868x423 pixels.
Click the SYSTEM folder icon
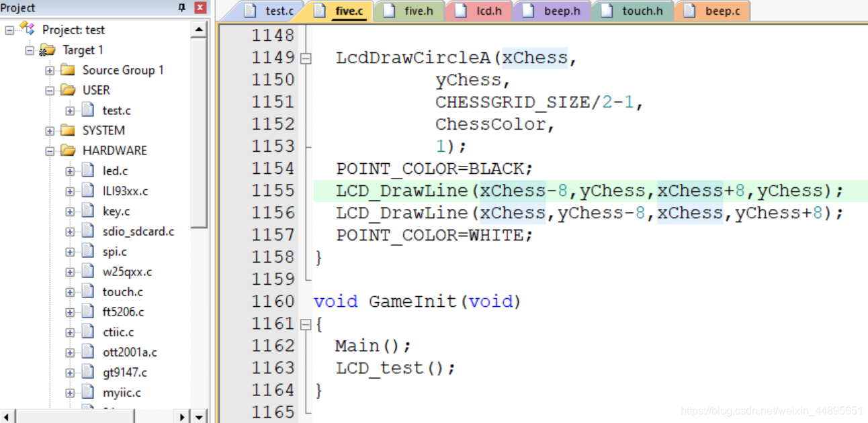pos(67,130)
